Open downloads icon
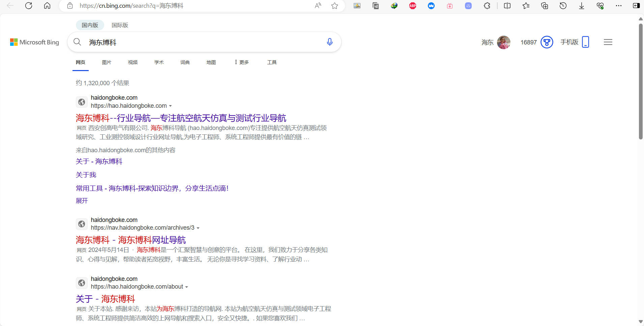 (582, 6)
